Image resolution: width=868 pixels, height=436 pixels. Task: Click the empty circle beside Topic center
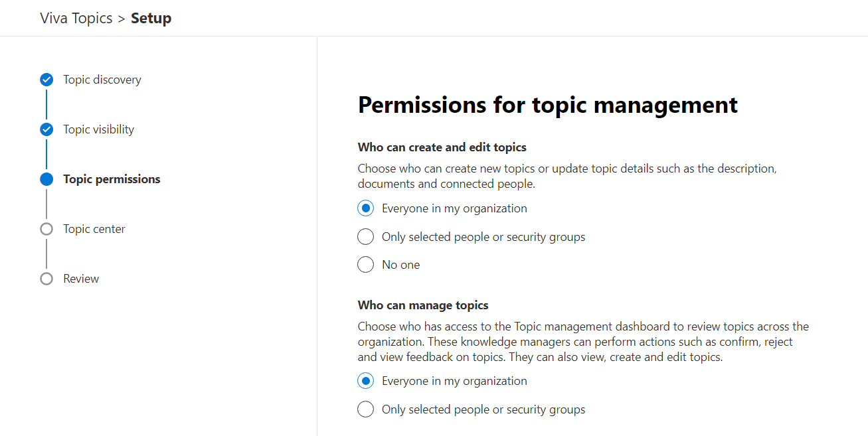click(x=46, y=229)
